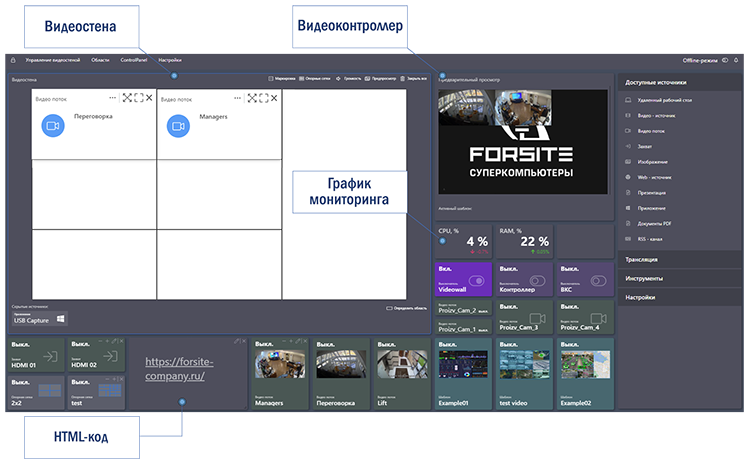Click Определить область button
Image resolution: width=750 pixels, height=462 pixels.
[x=407, y=308]
